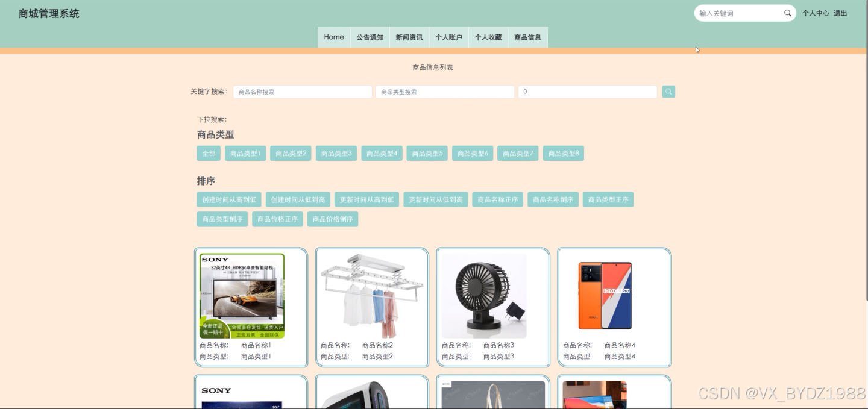This screenshot has width=868, height=409.
Task: Focus the price input showing 0
Action: 587,92
